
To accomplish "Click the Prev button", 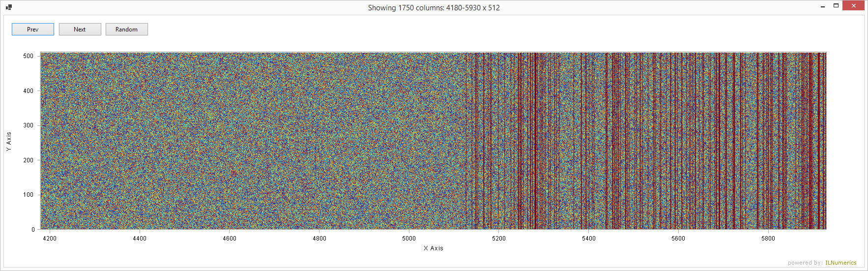I will point(33,30).
